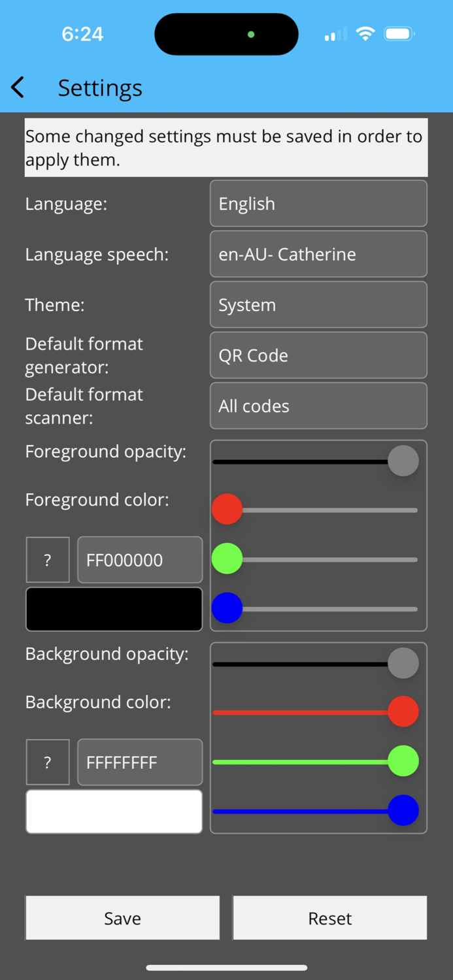This screenshot has width=453, height=980.
Task: Tap the black foreground color swatch
Action: tap(114, 608)
